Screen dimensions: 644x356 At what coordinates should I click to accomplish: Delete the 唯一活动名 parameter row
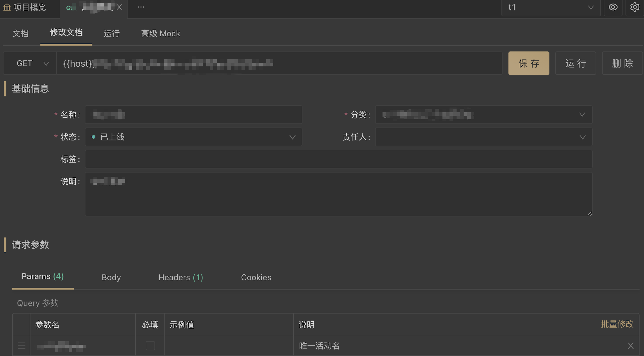630,346
